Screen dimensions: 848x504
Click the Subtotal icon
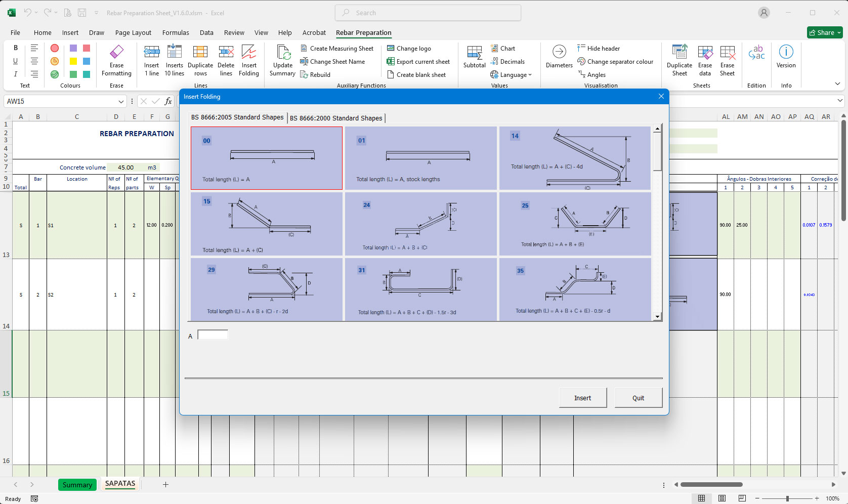coord(474,52)
